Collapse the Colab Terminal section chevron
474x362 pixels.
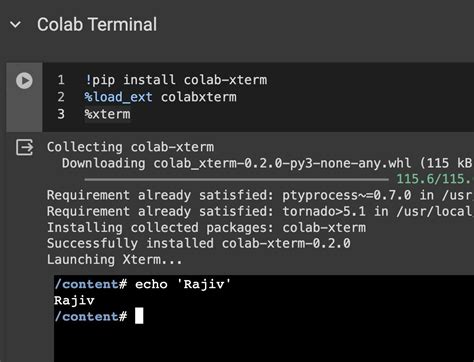pyautogui.click(x=15, y=25)
